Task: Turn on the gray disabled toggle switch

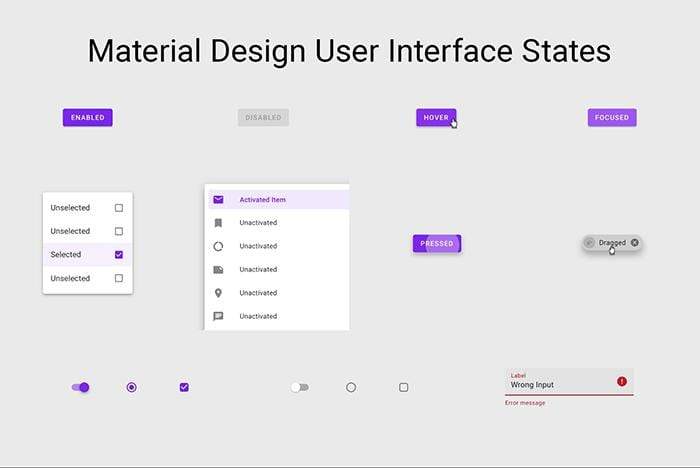Action: point(299,387)
